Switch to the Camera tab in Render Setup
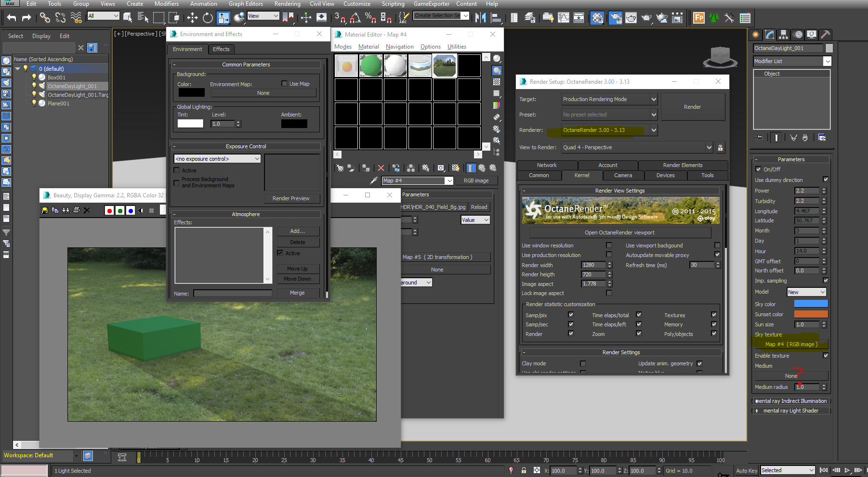Image resolution: width=868 pixels, height=477 pixels. tap(623, 175)
